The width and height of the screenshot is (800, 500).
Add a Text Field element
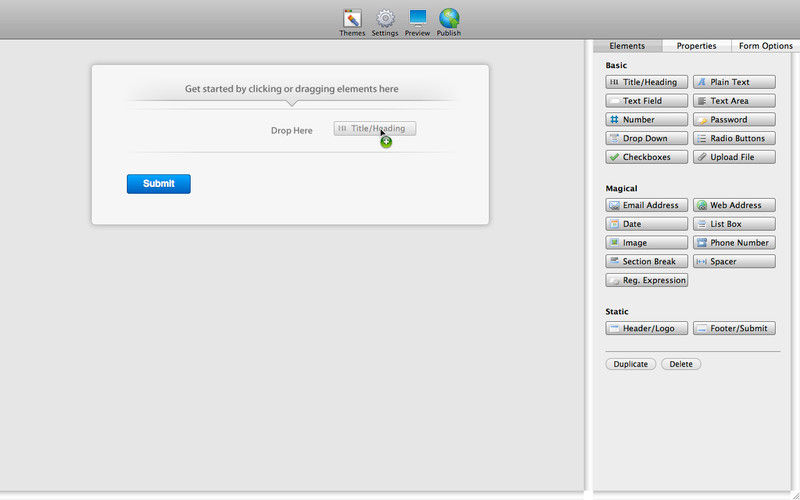point(646,101)
